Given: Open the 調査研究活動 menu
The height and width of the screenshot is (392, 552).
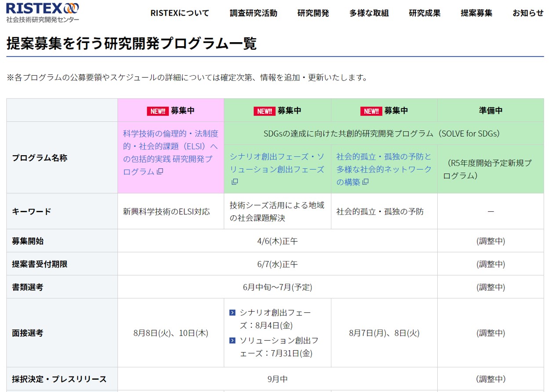Looking at the screenshot, I should point(253,13).
